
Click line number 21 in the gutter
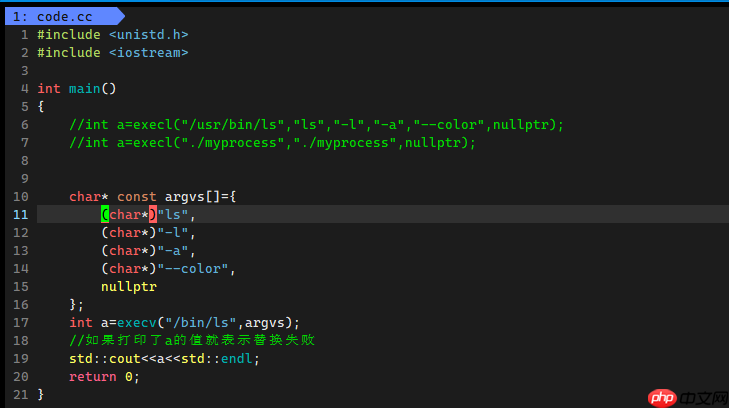[20, 395]
